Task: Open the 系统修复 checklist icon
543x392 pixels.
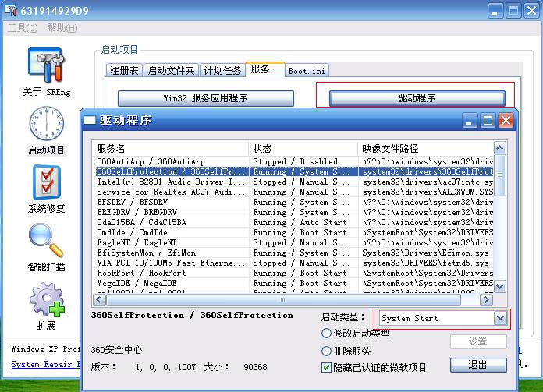Action: pos(47,182)
